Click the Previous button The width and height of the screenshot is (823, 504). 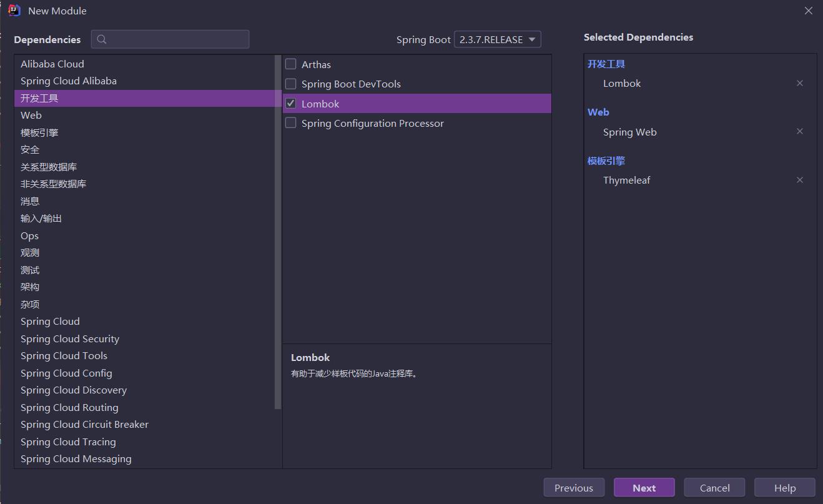coord(573,488)
